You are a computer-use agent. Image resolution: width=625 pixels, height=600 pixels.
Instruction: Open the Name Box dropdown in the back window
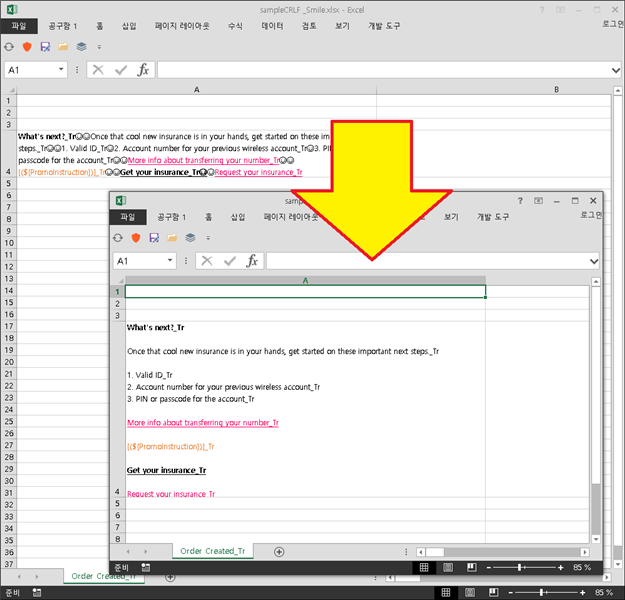pyautogui.click(x=61, y=69)
